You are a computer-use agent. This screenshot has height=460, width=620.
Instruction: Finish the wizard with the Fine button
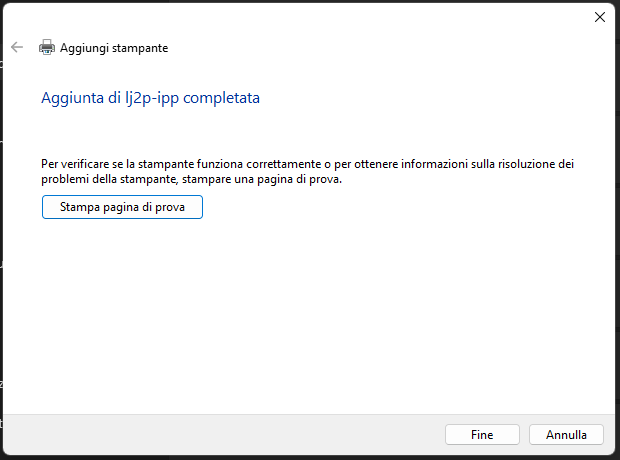(482, 435)
